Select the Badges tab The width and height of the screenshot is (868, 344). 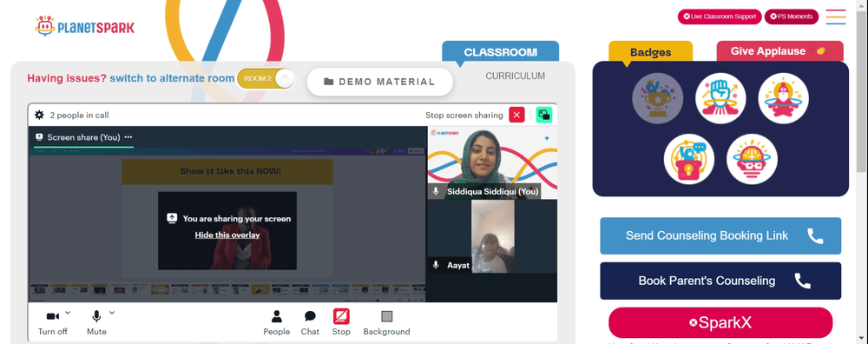pos(650,52)
